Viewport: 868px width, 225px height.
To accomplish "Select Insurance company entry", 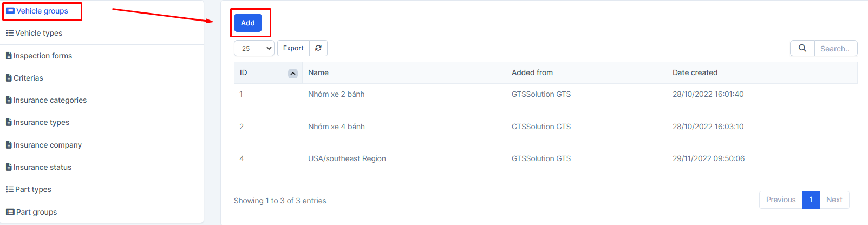I will (x=44, y=145).
